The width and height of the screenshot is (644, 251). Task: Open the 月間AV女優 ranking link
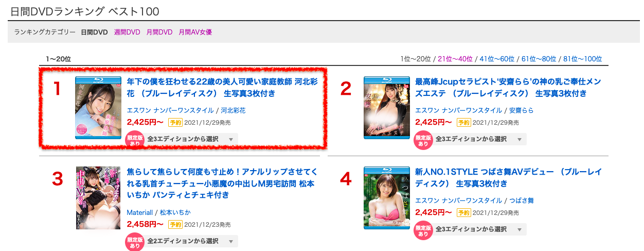[195, 32]
